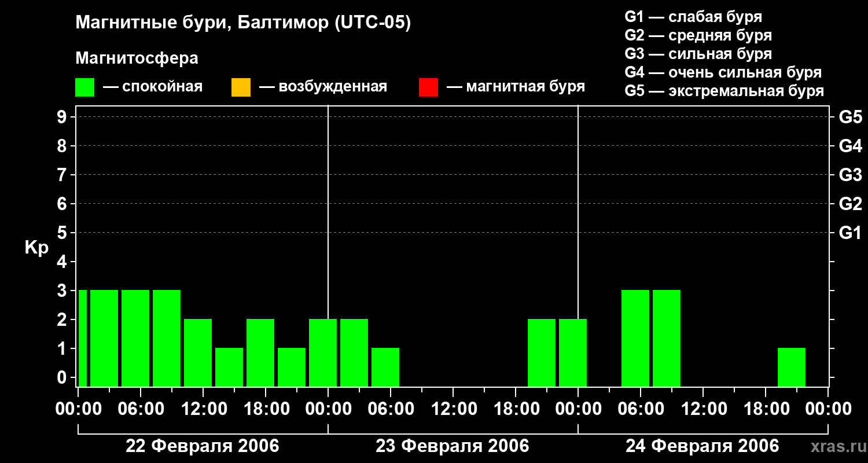Click the G3 label on the right axis
The height and width of the screenshot is (463, 868).
[x=851, y=175]
